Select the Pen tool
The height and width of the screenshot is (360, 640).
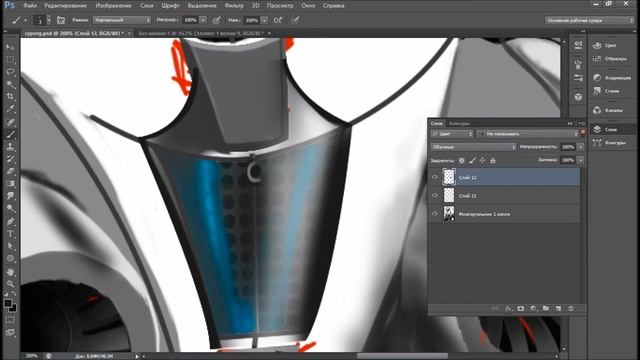click(x=10, y=221)
